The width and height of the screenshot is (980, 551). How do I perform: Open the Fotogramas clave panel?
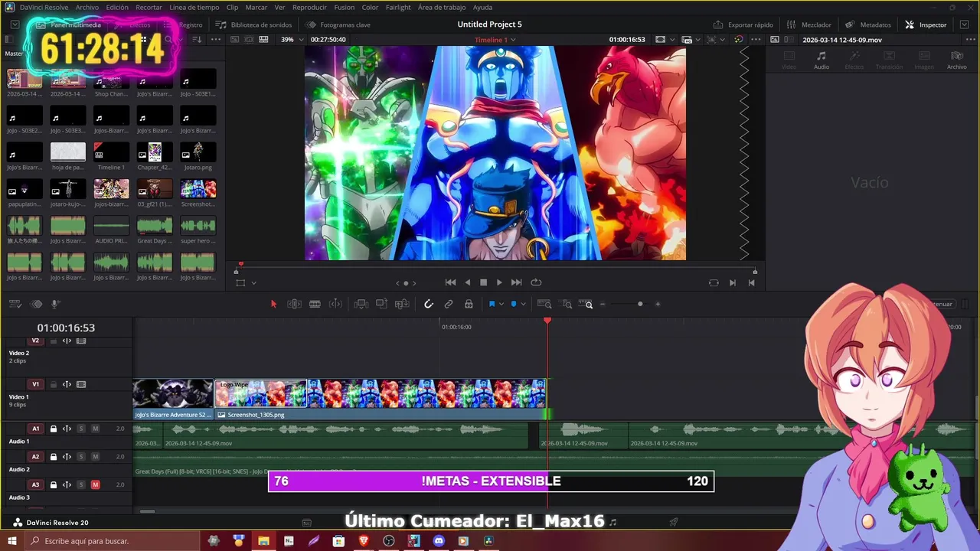[x=338, y=24]
